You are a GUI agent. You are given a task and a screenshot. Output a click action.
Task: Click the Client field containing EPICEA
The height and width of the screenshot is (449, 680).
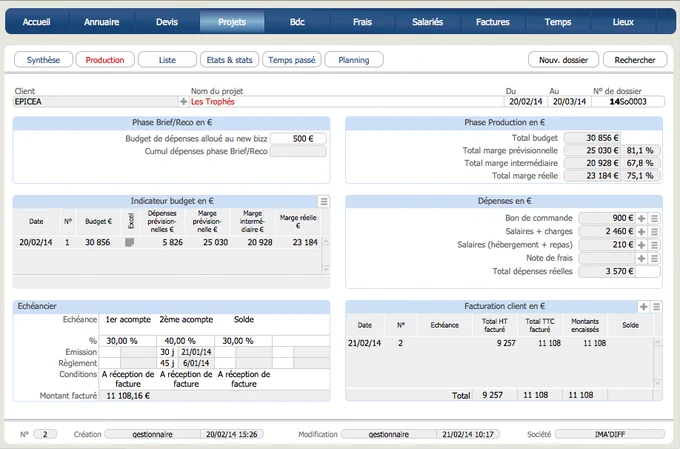coord(96,102)
